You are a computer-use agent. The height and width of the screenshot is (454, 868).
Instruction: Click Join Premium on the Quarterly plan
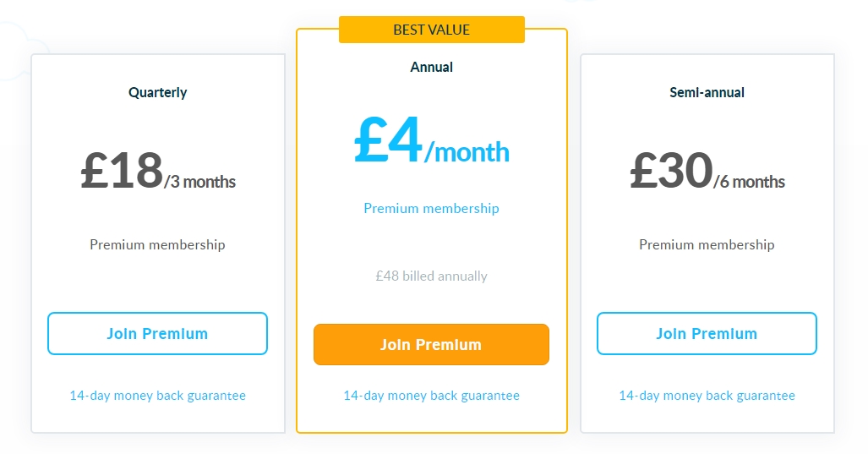[x=157, y=333]
